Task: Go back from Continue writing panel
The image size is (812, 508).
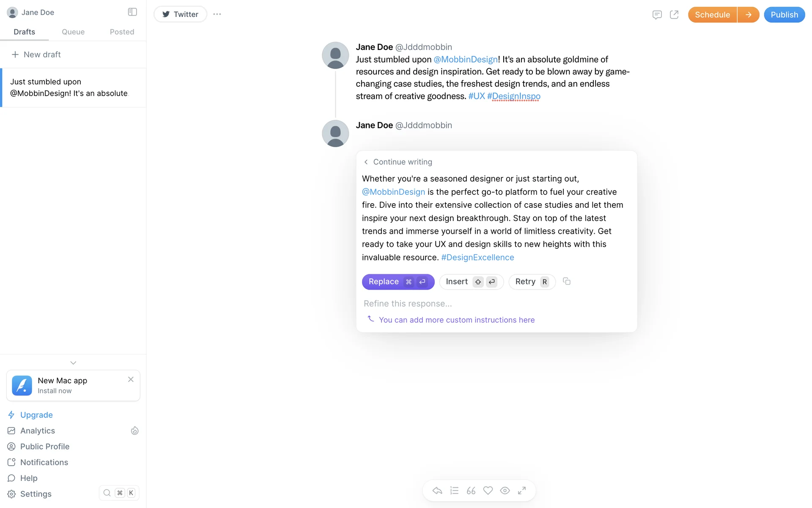Action: click(366, 162)
